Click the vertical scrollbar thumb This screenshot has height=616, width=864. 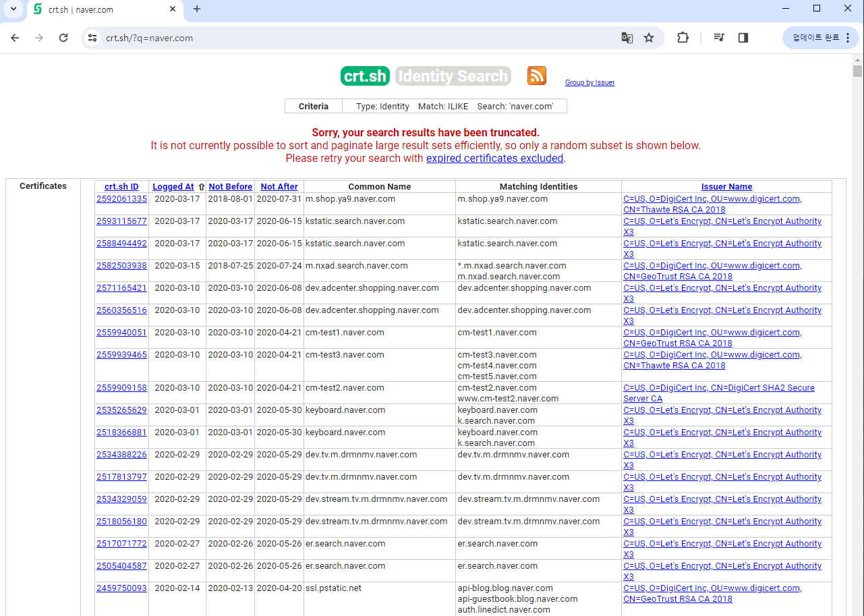tap(858, 72)
